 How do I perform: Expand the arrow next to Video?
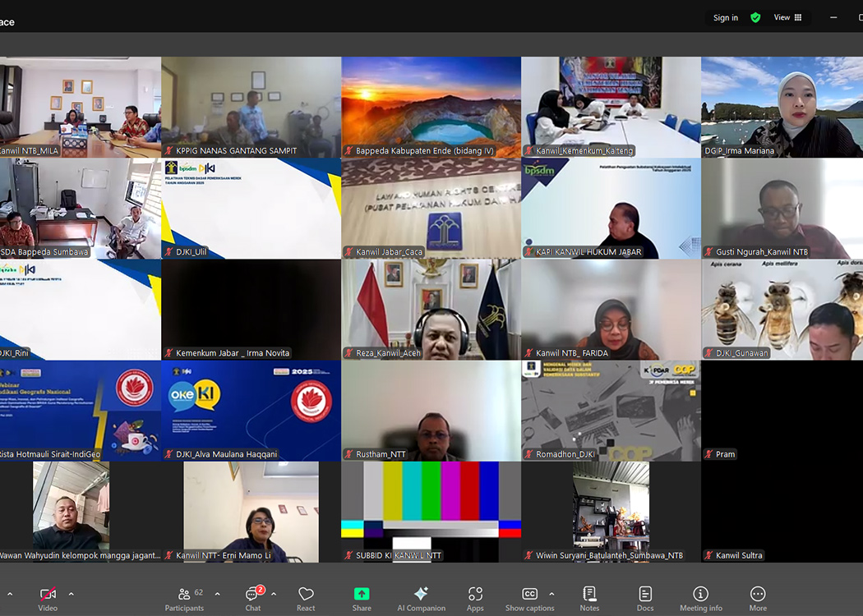coord(71,594)
